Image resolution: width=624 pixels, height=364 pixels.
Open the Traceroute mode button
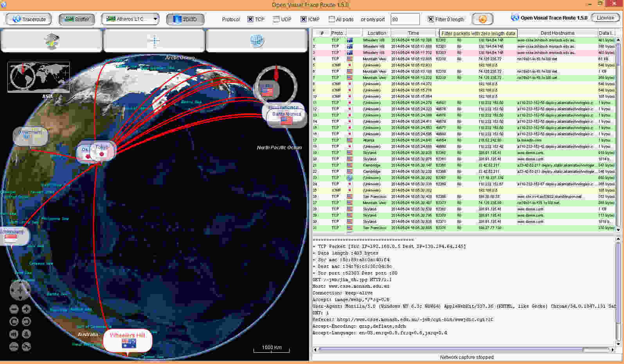tap(29, 19)
